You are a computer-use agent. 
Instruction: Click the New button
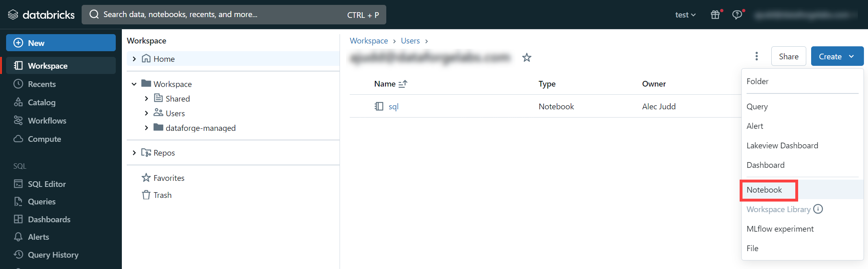pos(61,43)
